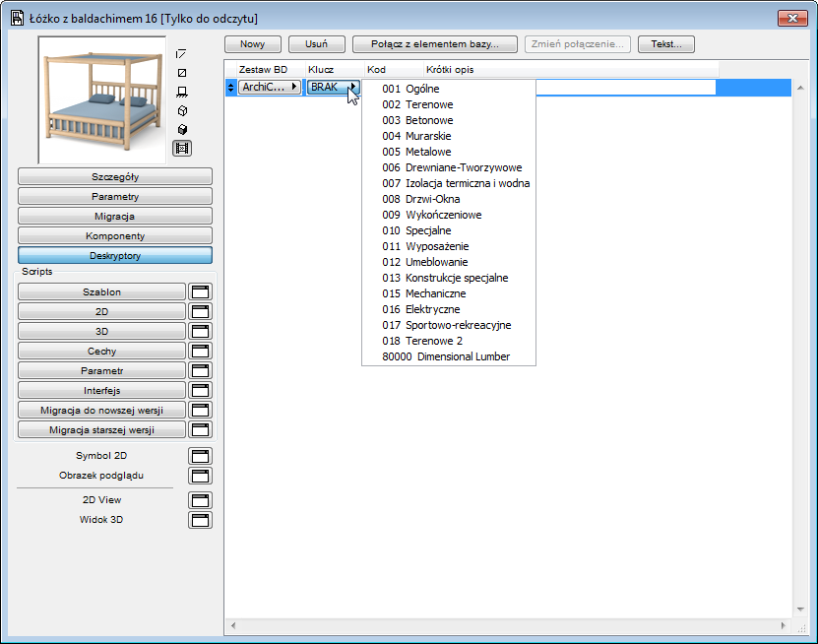Select the 3D wireframe preview icon
818x644 pixels.
[182, 110]
